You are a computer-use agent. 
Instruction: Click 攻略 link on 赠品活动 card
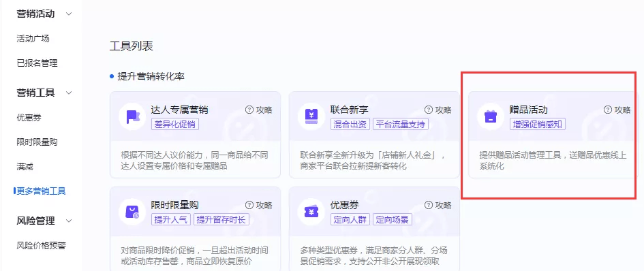tap(622, 110)
